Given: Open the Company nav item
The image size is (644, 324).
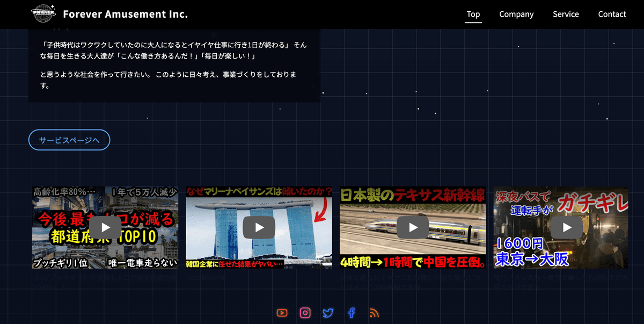Looking at the screenshot, I should point(516,14).
